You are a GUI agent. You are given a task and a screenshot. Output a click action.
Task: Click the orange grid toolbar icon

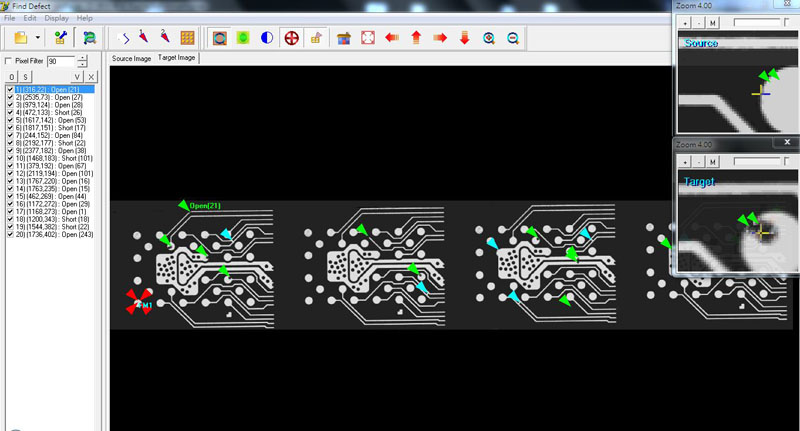coord(186,38)
